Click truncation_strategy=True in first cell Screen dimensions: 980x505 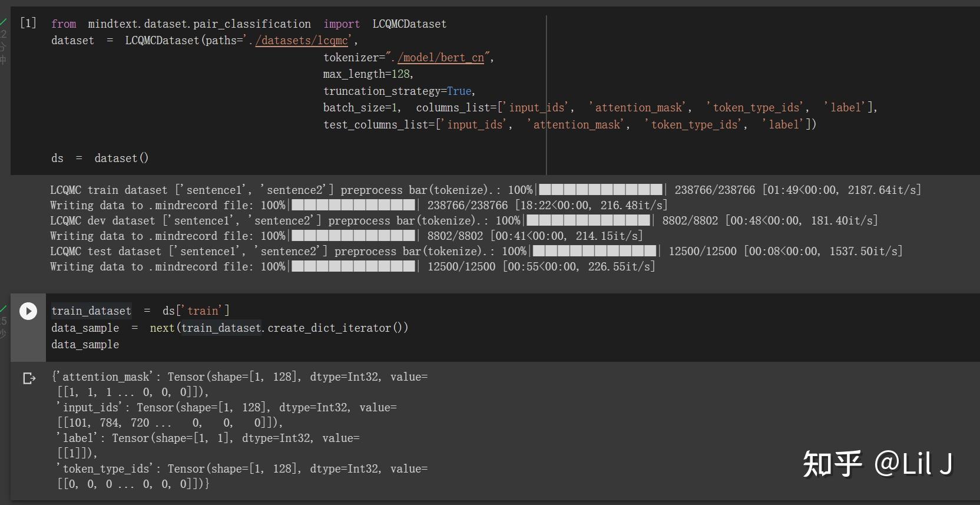pos(399,91)
